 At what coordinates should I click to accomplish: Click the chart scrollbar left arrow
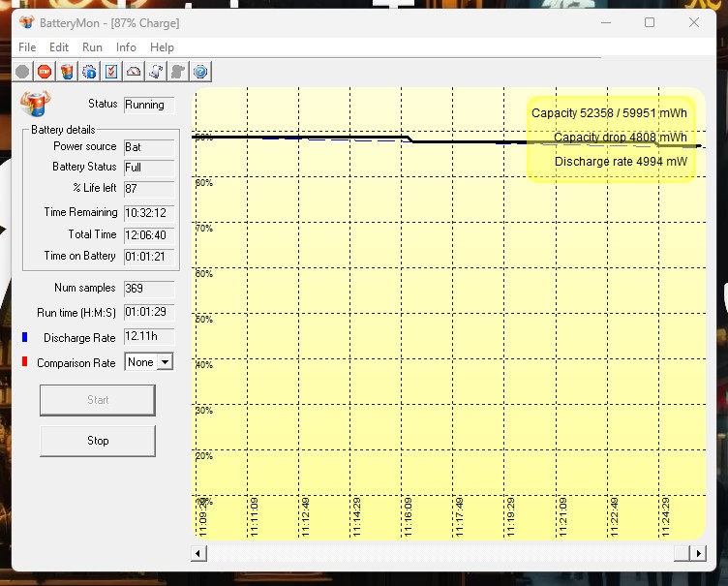(x=198, y=553)
